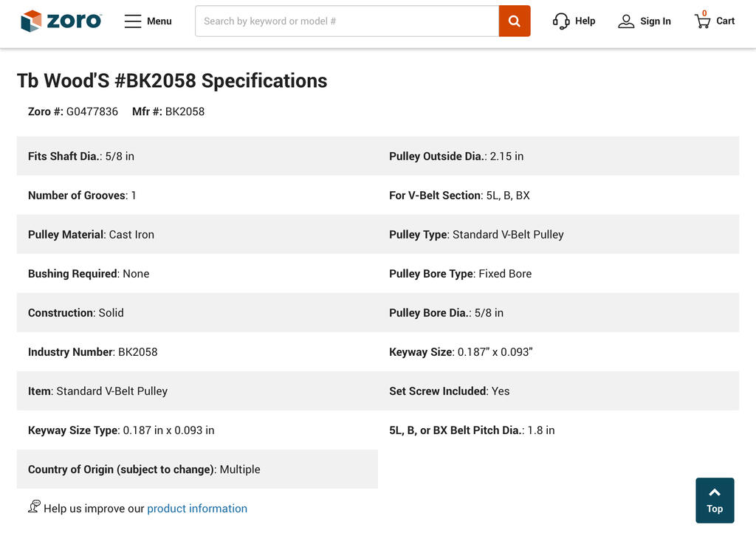The image size is (756, 533).
Task: Click the product information link
Action: coord(197,509)
